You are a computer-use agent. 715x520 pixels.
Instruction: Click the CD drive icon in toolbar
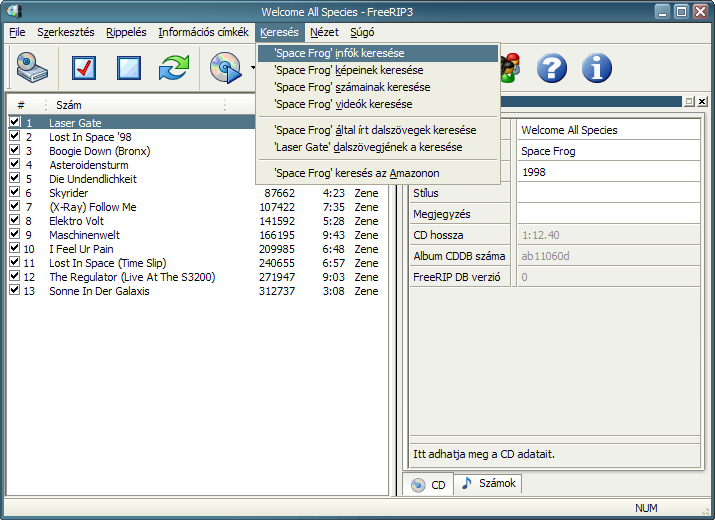pos(32,68)
